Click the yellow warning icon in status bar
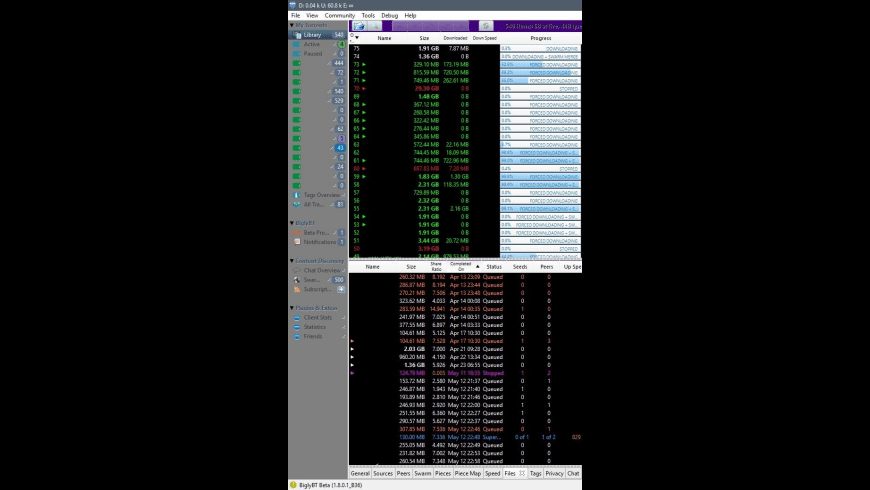The height and width of the screenshot is (490, 870). (x=293, y=484)
